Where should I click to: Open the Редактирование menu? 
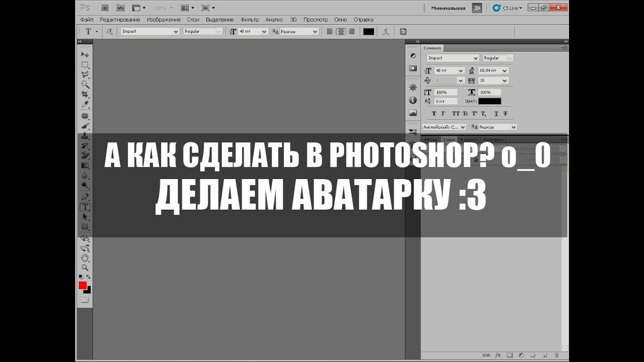[x=120, y=20]
